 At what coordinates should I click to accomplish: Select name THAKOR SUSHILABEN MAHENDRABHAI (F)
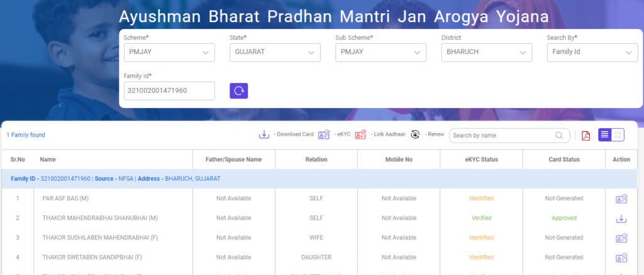(x=99, y=238)
